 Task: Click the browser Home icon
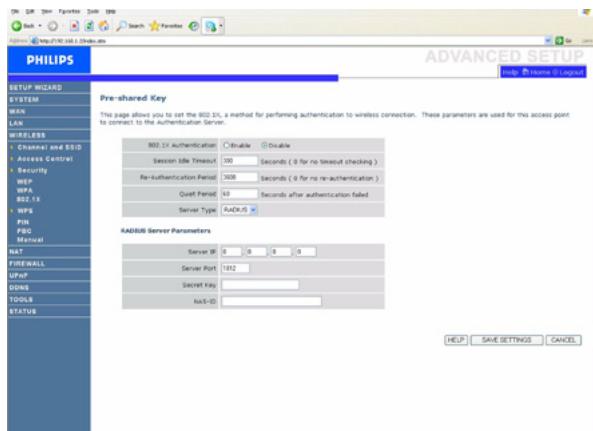(104, 26)
